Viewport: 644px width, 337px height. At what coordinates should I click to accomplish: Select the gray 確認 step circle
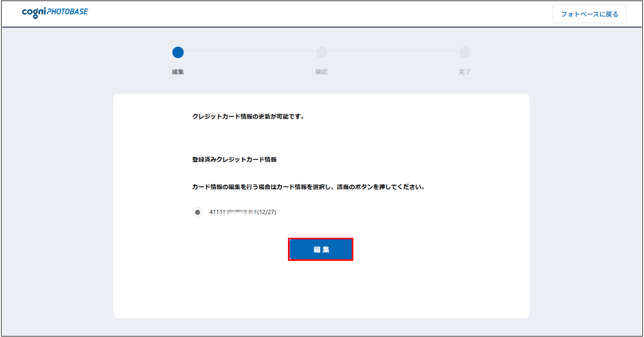point(321,52)
